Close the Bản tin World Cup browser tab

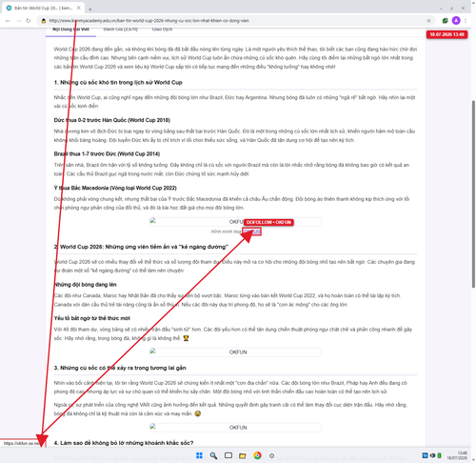[79, 8]
